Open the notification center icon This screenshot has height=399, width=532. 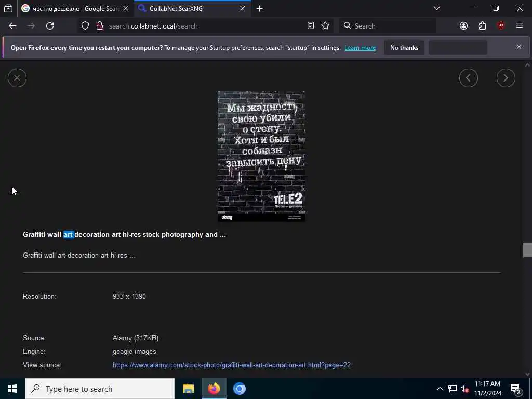coord(516,389)
